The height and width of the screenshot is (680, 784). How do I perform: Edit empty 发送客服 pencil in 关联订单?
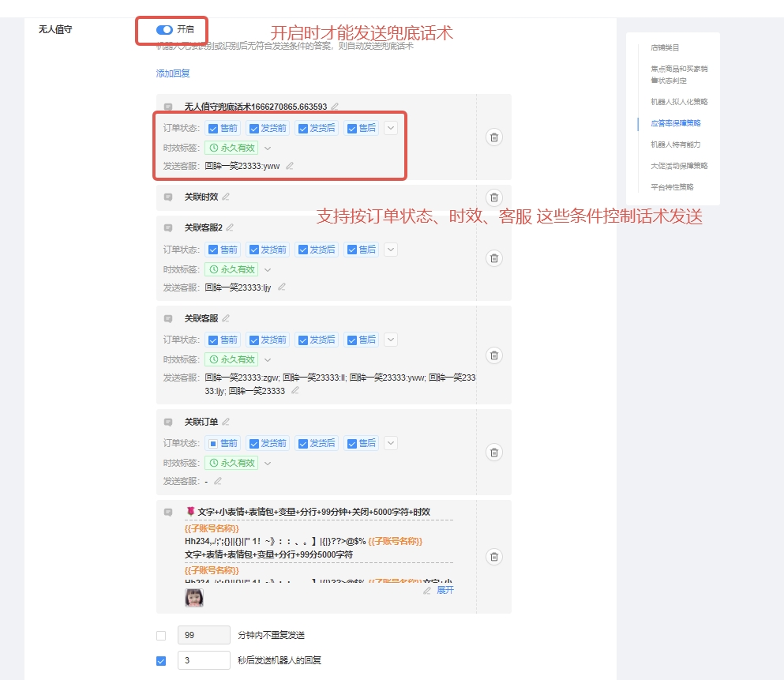pyautogui.click(x=217, y=480)
